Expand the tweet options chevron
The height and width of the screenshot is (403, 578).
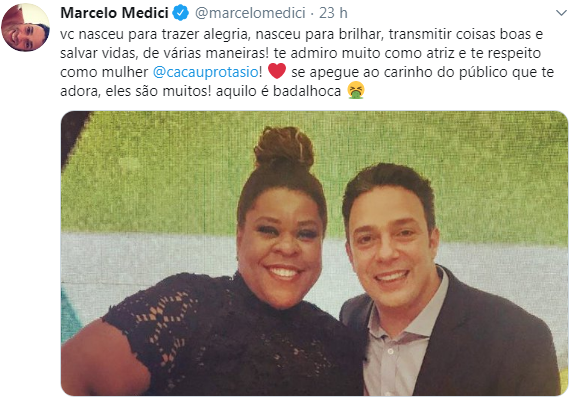pos(561,13)
